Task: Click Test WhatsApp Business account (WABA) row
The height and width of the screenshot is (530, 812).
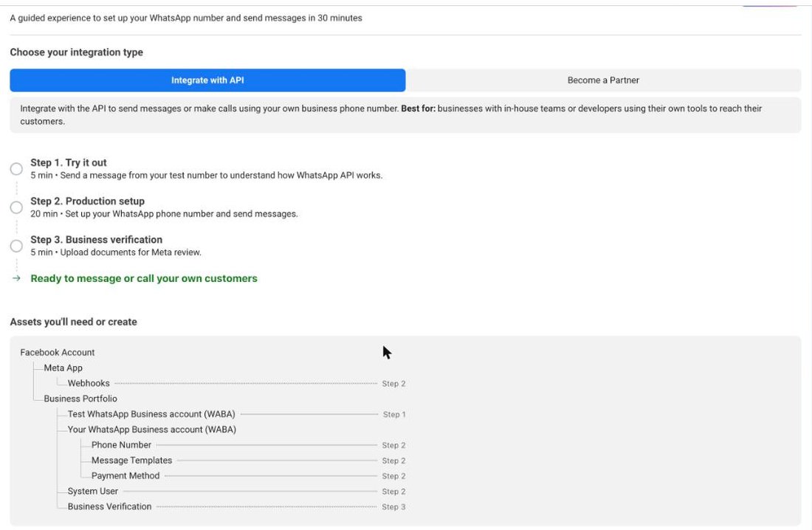Action: [151, 414]
